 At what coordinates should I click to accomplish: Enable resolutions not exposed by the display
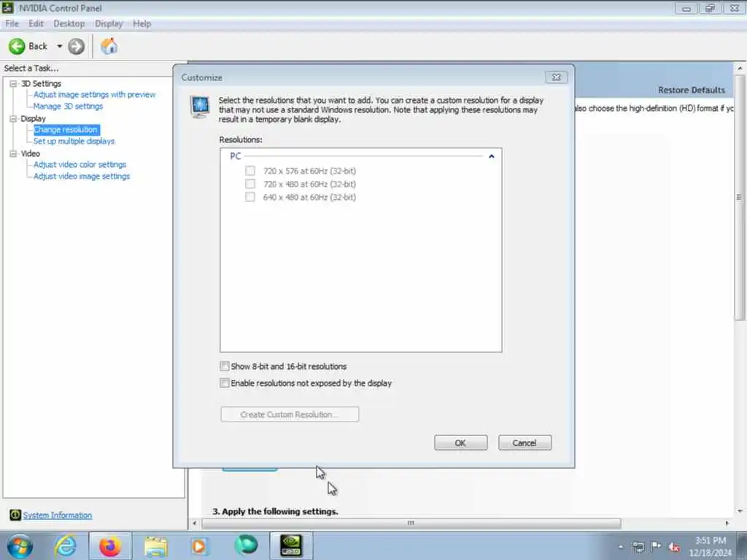coord(225,382)
